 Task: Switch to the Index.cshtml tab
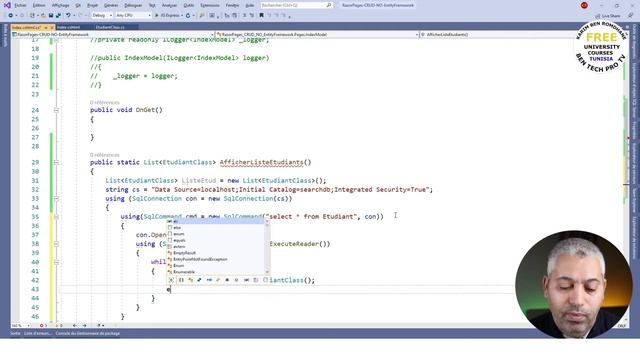69,27
